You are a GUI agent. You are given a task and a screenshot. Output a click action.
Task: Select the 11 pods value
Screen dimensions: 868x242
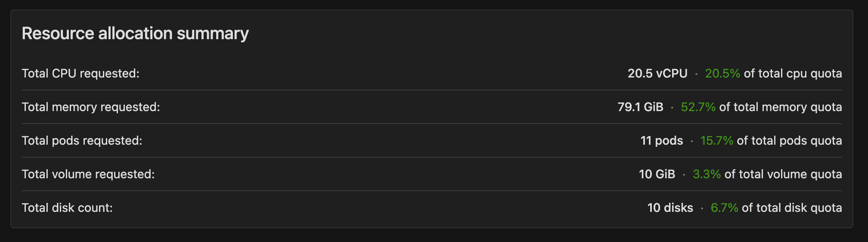[x=661, y=141]
